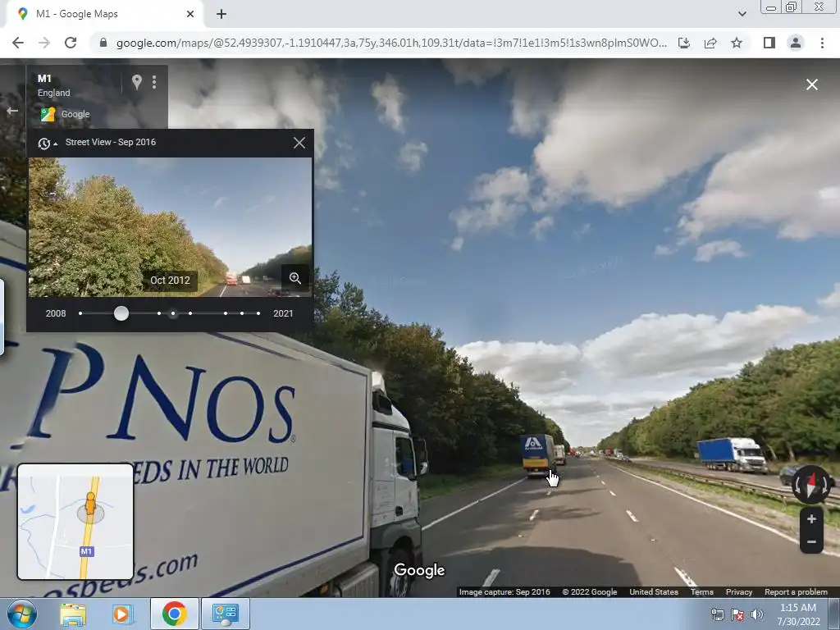The image size is (840, 630).
Task: Select the highlighted Sep 2016 timeline dot
Action: tap(172, 313)
